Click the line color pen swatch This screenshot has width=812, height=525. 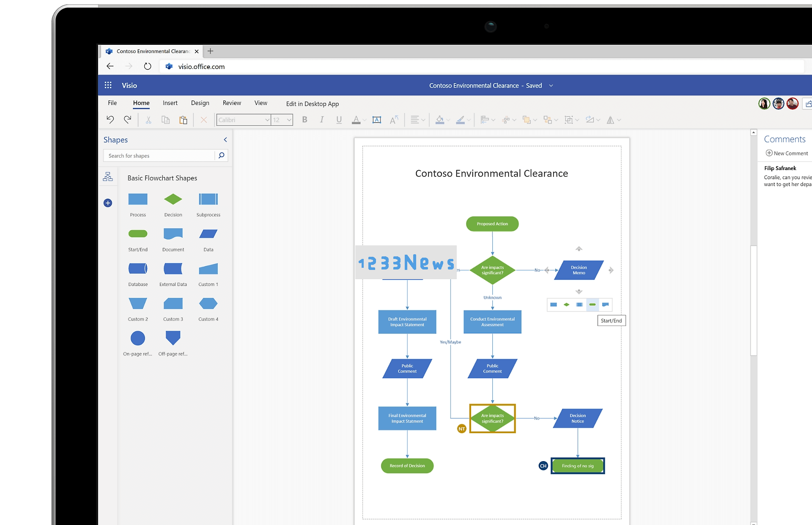(x=461, y=120)
